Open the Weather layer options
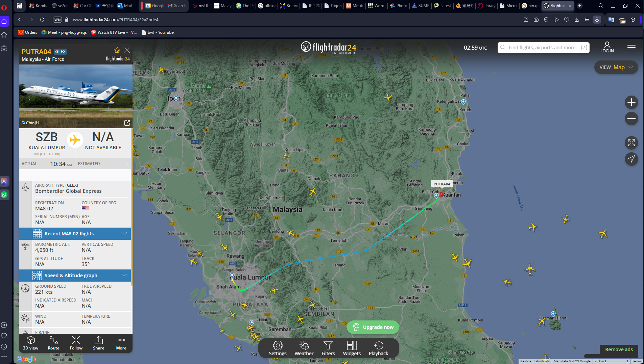The width and height of the screenshot is (644, 364). tap(304, 348)
